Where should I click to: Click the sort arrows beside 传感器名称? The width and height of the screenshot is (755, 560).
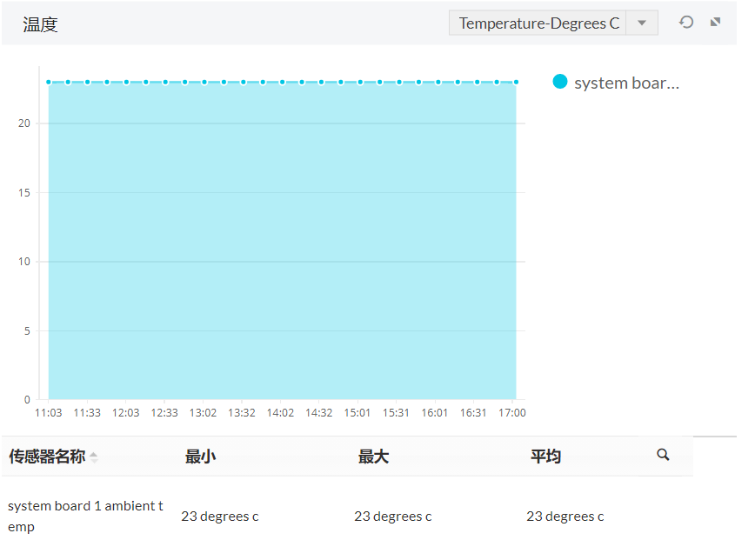tap(94, 457)
